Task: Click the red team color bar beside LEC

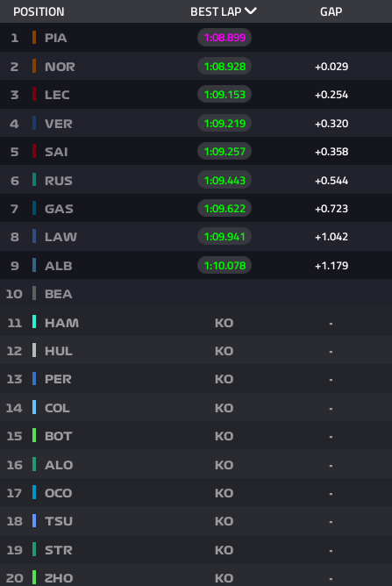Action: [x=34, y=94]
